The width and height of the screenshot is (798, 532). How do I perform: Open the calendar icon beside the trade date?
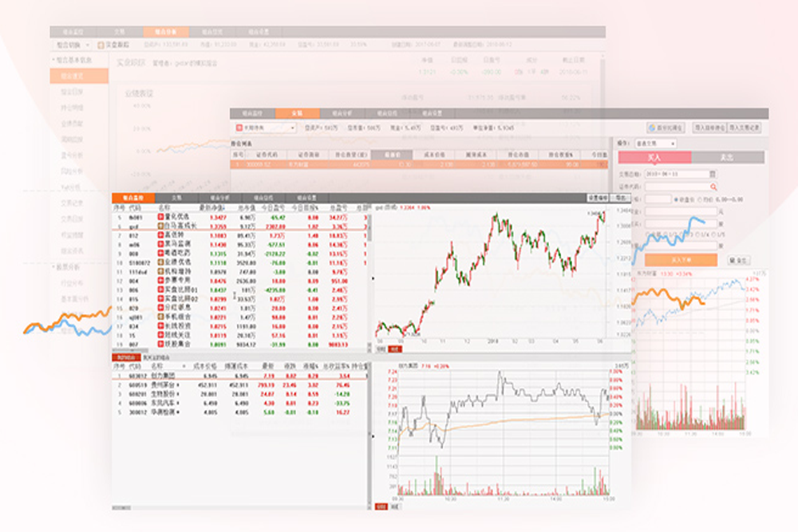[712, 174]
